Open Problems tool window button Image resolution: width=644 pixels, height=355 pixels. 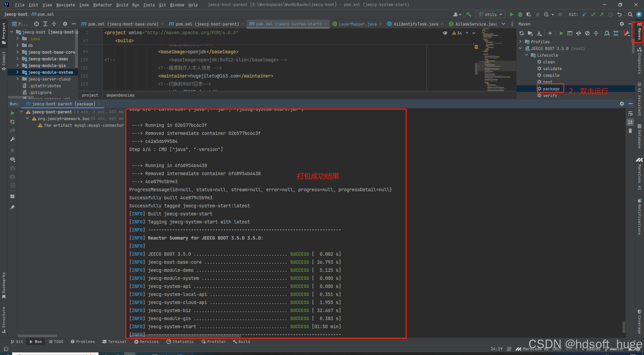(83, 342)
